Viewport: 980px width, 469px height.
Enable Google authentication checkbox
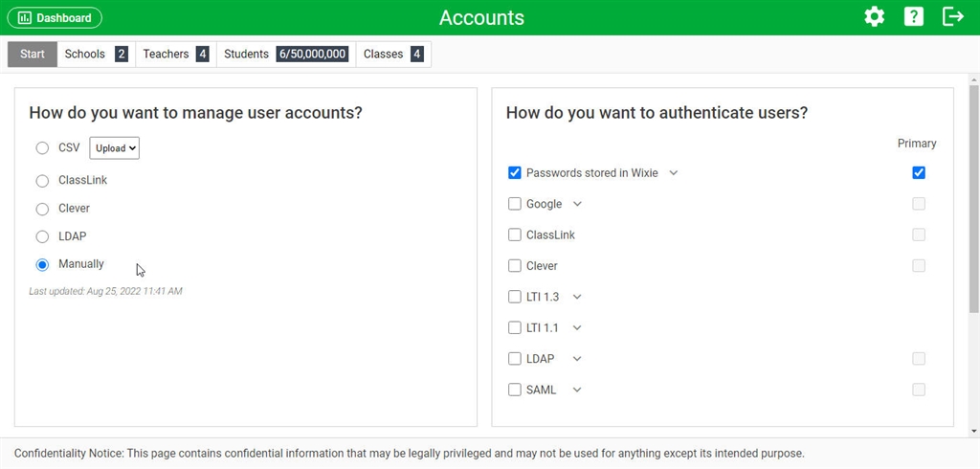[x=514, y=204]
